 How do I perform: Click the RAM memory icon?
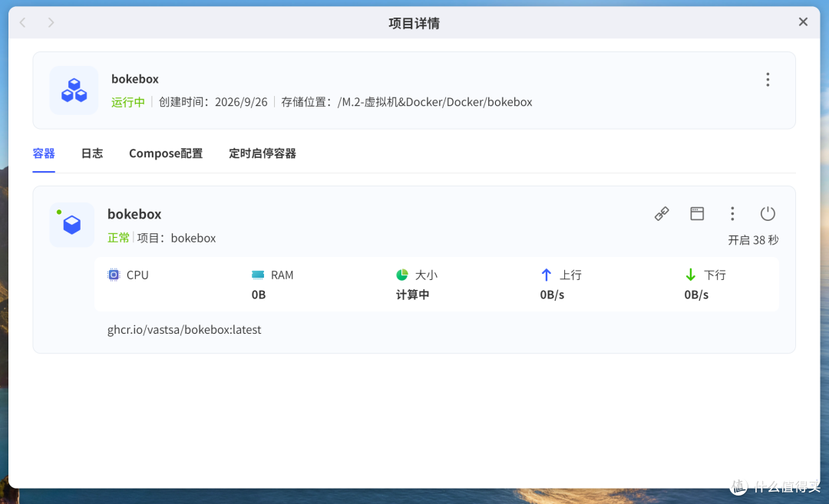tap(258, 275)
